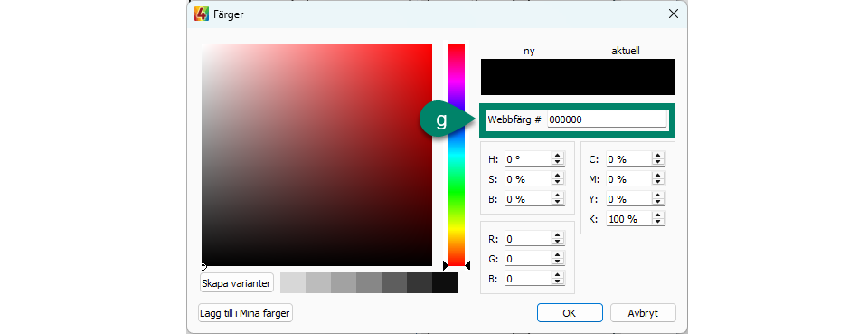Click the blue B value field under G
The height and width of the screenshot is (334, 868).
(528, 279)
